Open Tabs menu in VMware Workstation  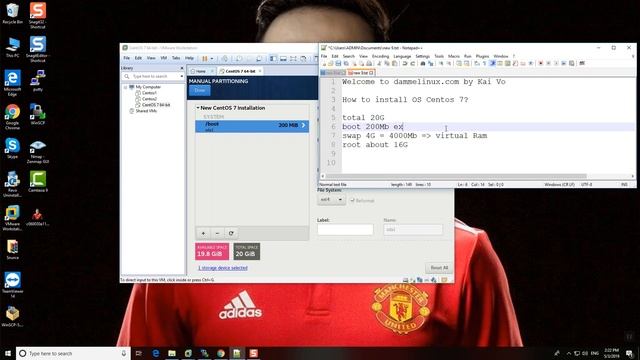(176, 58)
